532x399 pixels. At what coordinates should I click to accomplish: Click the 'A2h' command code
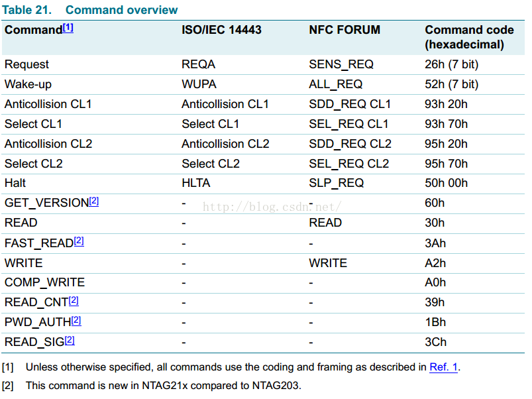435,263
